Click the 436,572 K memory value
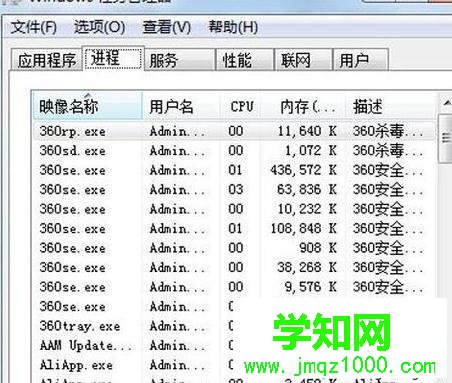The width and height of the screenshot is (452, 383). [303, 170]
